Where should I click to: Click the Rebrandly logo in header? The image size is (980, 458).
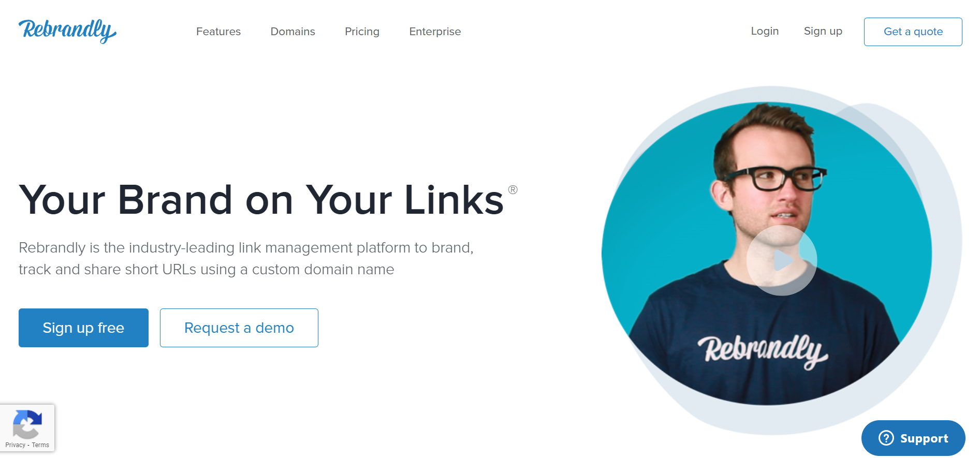(67, 31)
